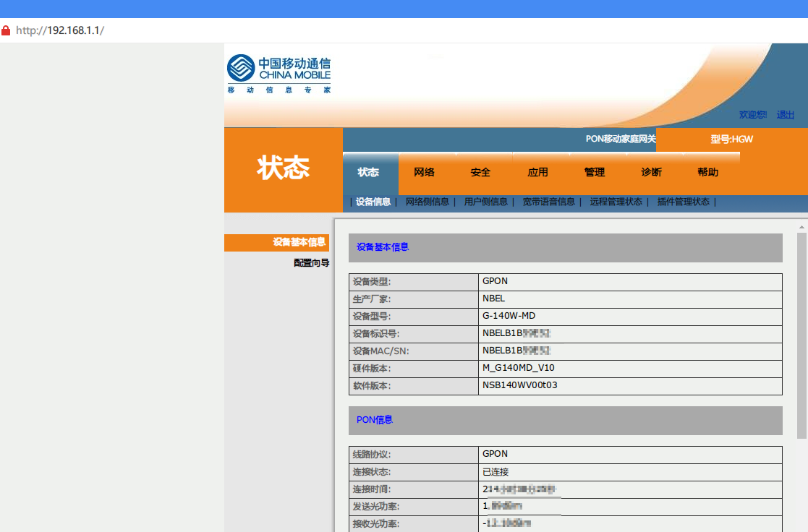Select the 应用 tab
The image size is (808, 532).
[537, 172]
